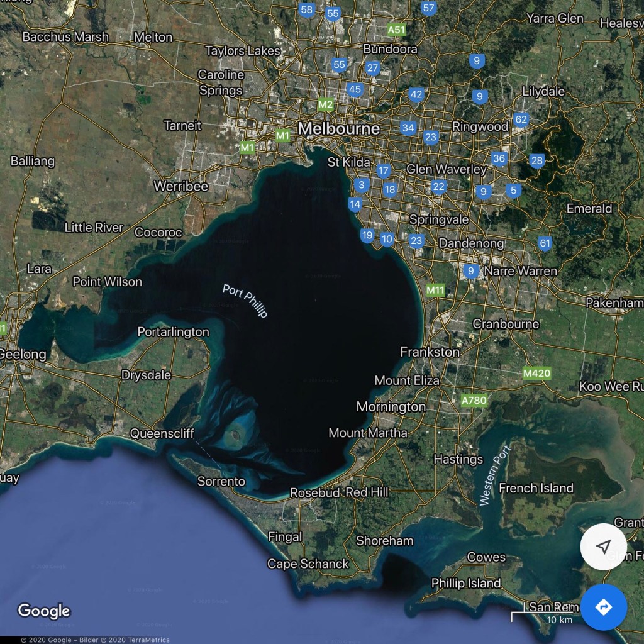This screenshot has width=644, height=644.
Task: Click the blue route 61 shield
Action: pyautogui.click(x=545, y=243)
